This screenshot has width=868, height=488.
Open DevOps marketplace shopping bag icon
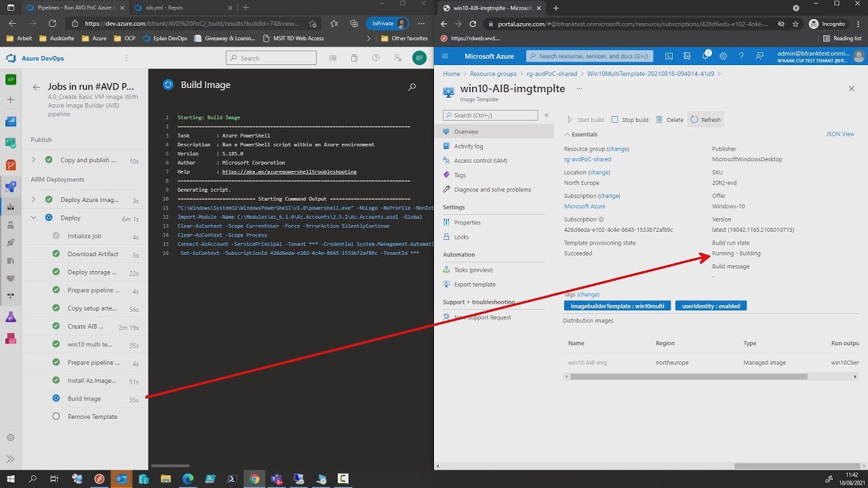click(354, 58)
